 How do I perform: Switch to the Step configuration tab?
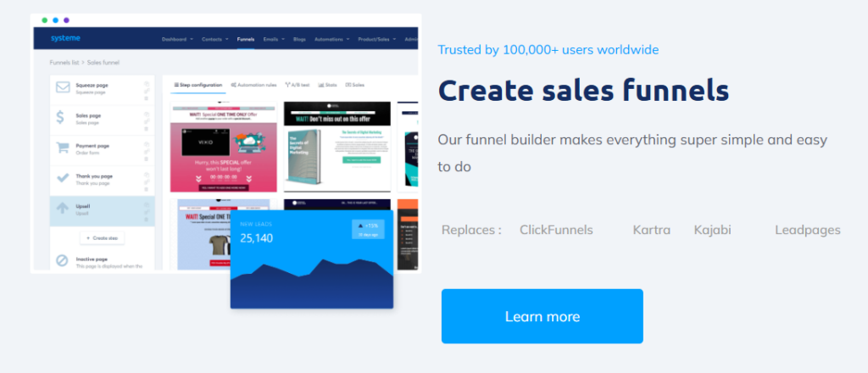click(198, 86)
